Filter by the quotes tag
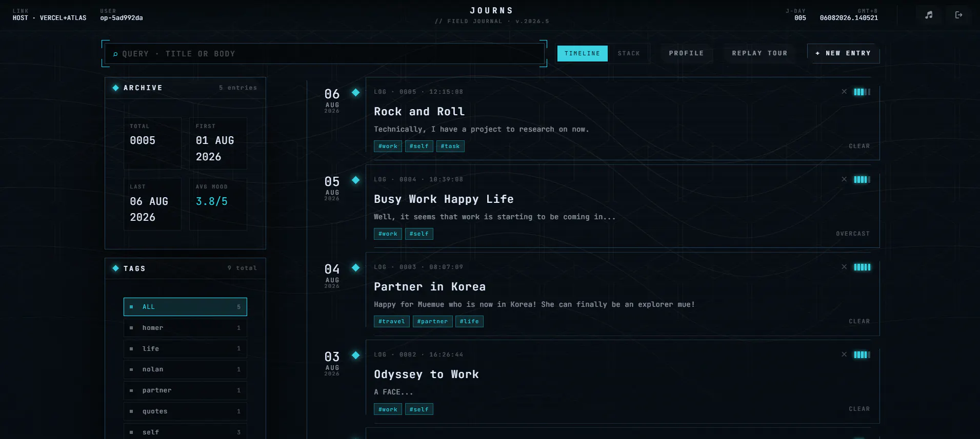 click(185, 411)
